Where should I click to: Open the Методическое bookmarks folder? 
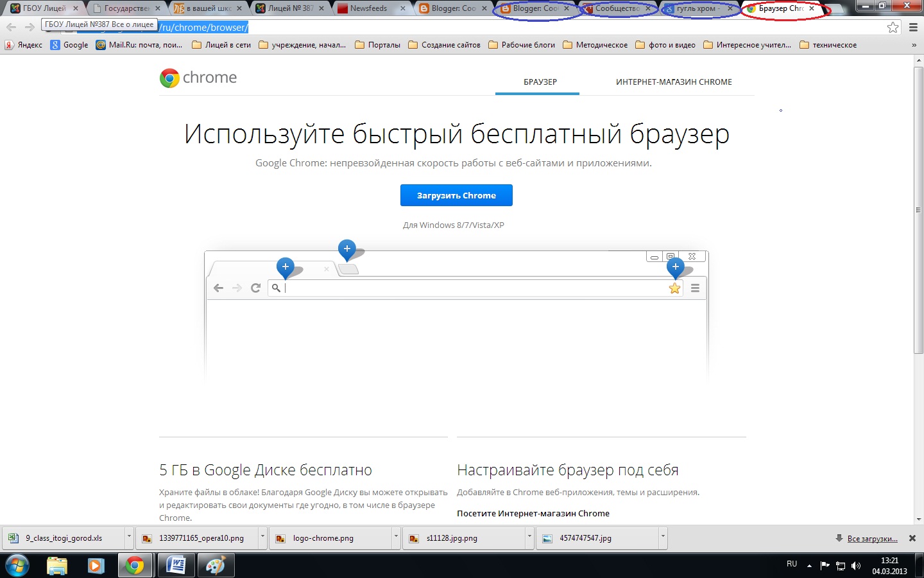pyautogui.click(x=595, y=45)
